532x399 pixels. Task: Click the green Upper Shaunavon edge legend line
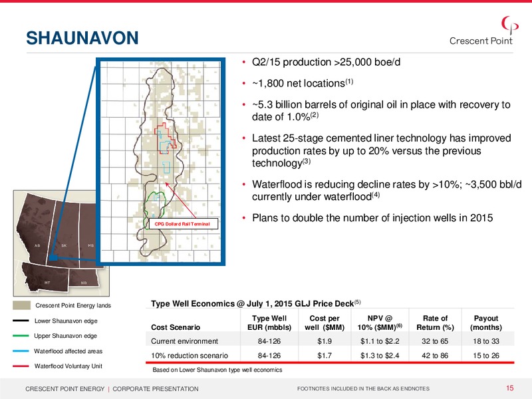pyautogui.click(x=21, y=336)
